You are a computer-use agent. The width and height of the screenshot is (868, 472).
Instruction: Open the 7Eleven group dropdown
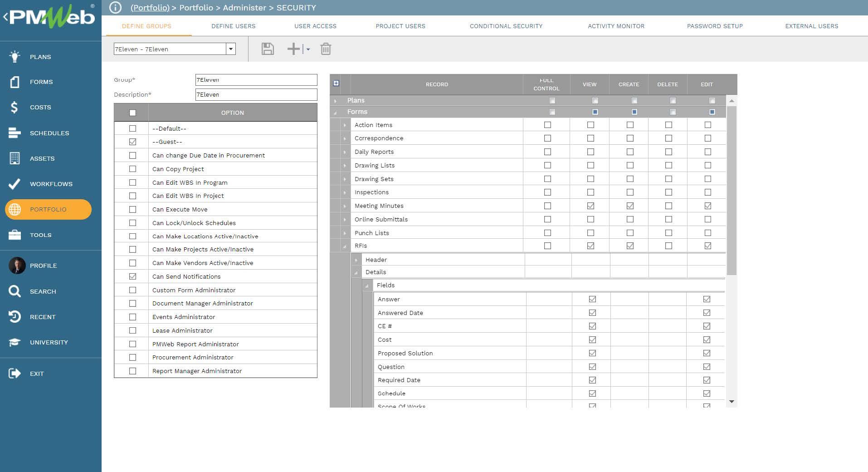231,49
